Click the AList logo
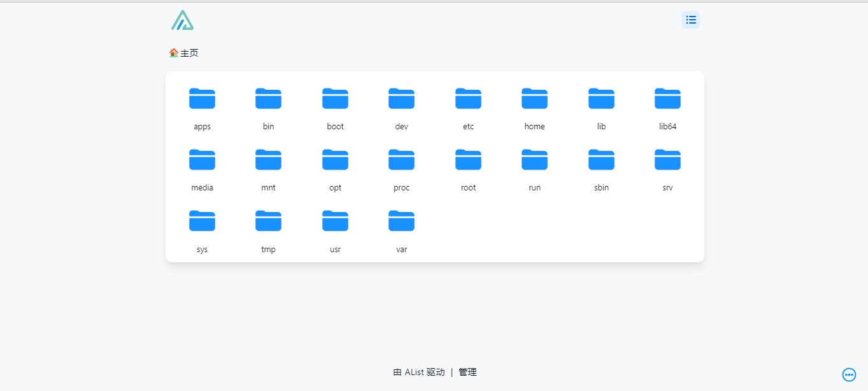Image resolution: width=868 pixels, height=391 pixels. click(182, 20)
